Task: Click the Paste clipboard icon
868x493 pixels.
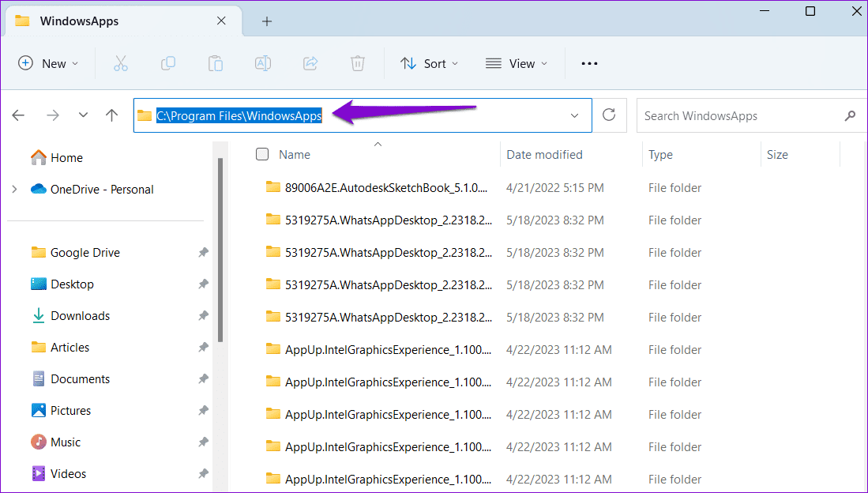Action: click(x=216, y=64)
